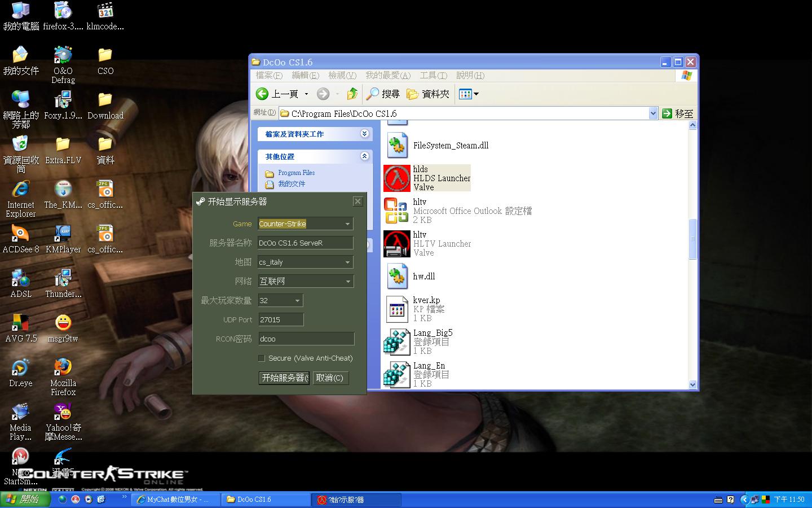812x508 pixels.
Task: Select My Computer (我的電腦) desktop icon
Action: tap(21, 17)
